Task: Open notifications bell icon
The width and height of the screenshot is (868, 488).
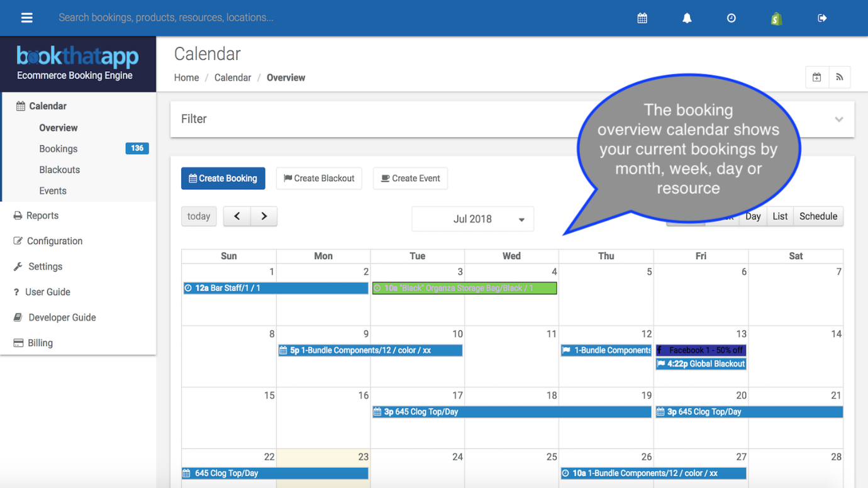Action: coord(687,18)
